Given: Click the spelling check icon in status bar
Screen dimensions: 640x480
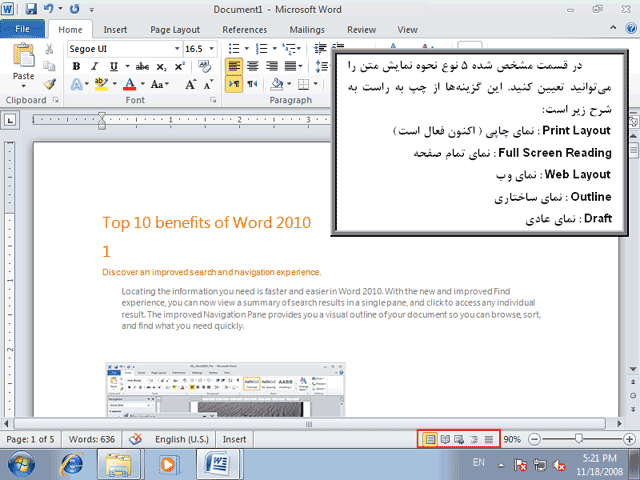Looking at the screenshot, I should [135, 439].
